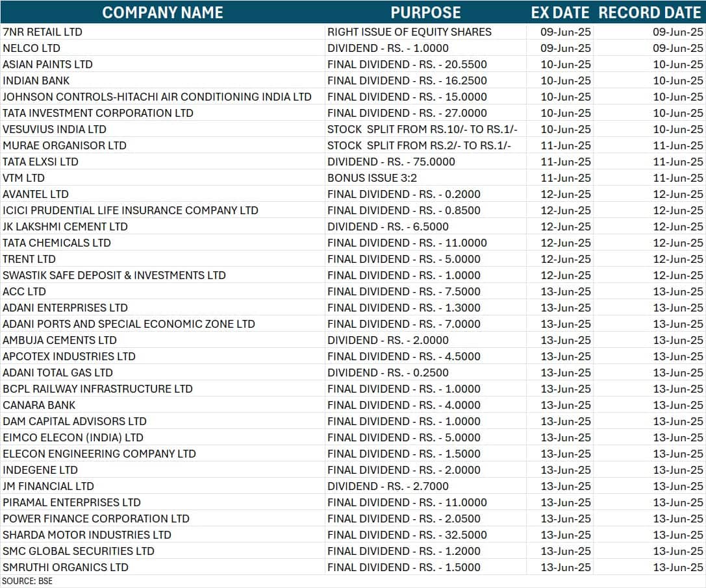Select ADANI ENTERPRISES LTD company name

tap(66, 308)
